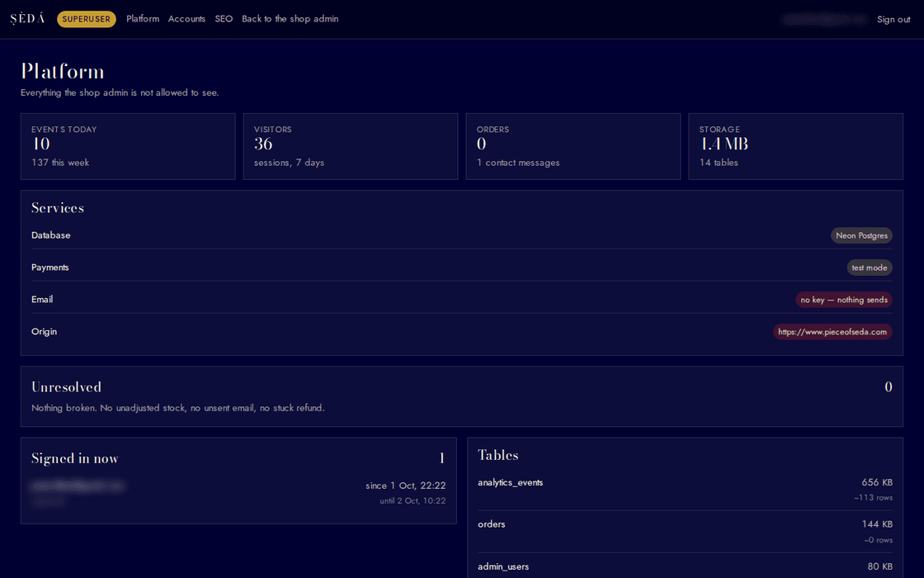Click the ṢÈDÁ logo
Viewport: 924px width, 578px height.
(27, 19)
